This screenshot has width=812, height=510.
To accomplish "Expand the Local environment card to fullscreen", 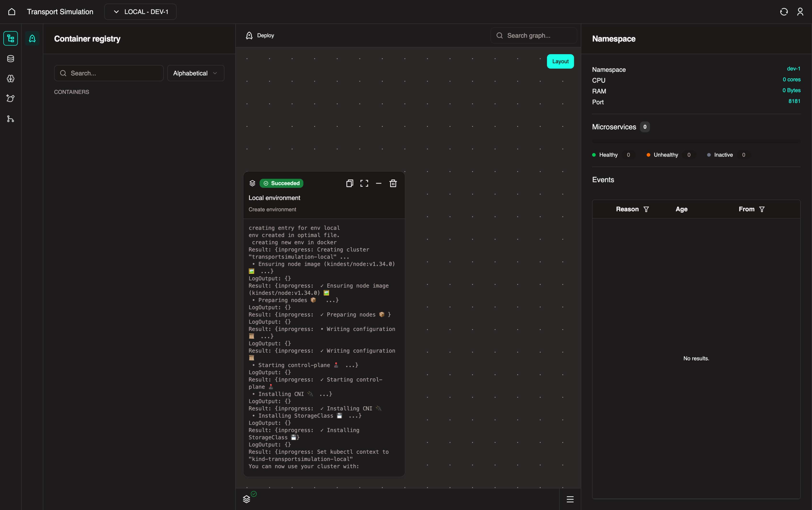I will click(364, 183).
